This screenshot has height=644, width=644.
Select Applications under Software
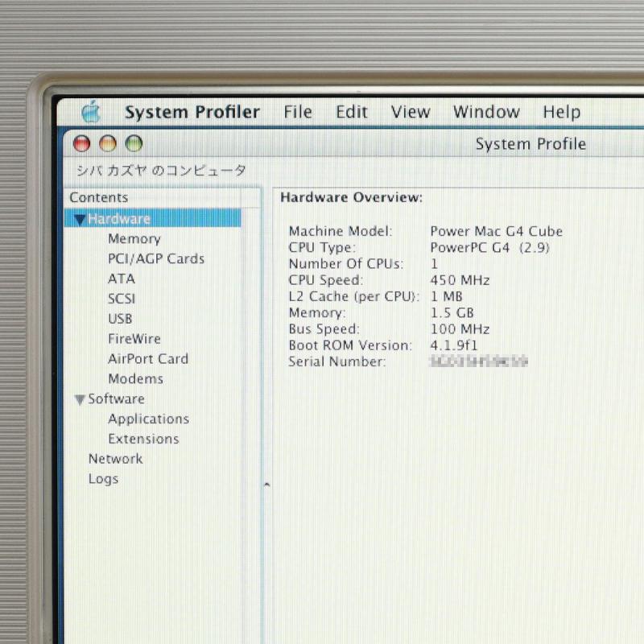pos(149,419)
